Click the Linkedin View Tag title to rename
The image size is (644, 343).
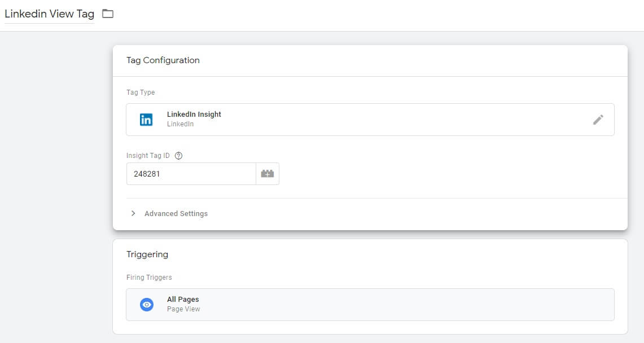(49, 14)
